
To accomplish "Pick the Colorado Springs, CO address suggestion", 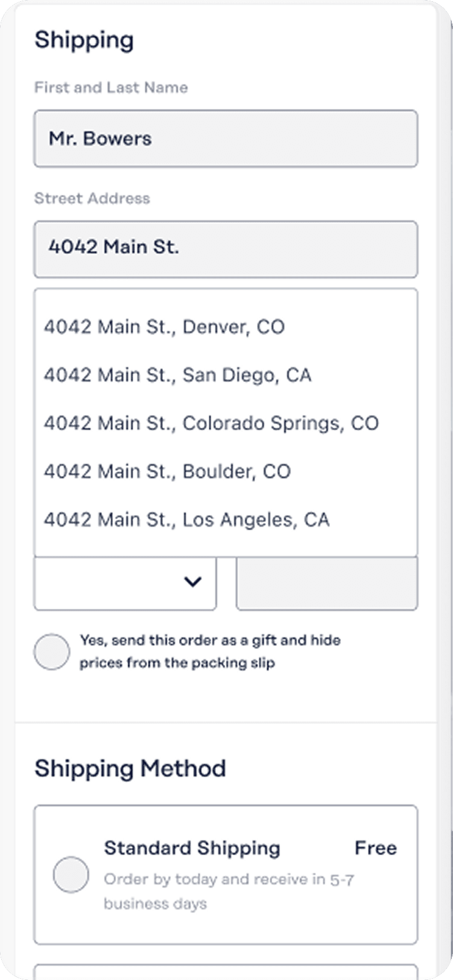I will pos(211,424).
